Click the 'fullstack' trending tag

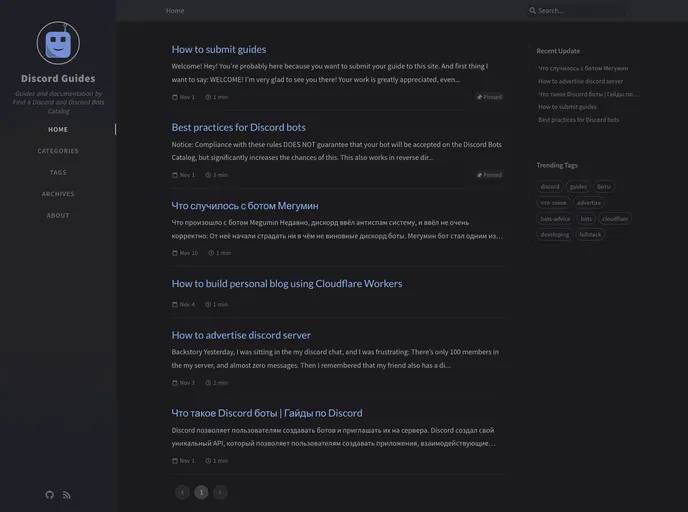click(x=590, y=234)
